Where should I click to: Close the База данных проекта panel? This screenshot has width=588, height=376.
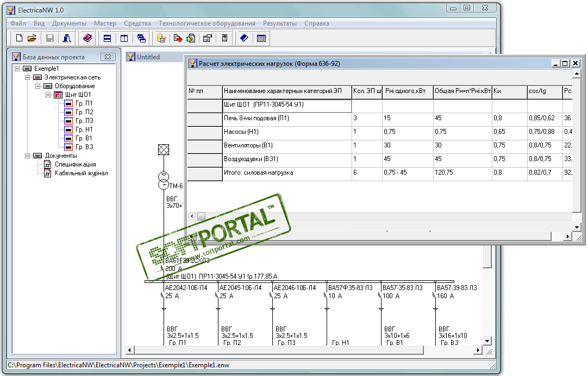point(107,57)
